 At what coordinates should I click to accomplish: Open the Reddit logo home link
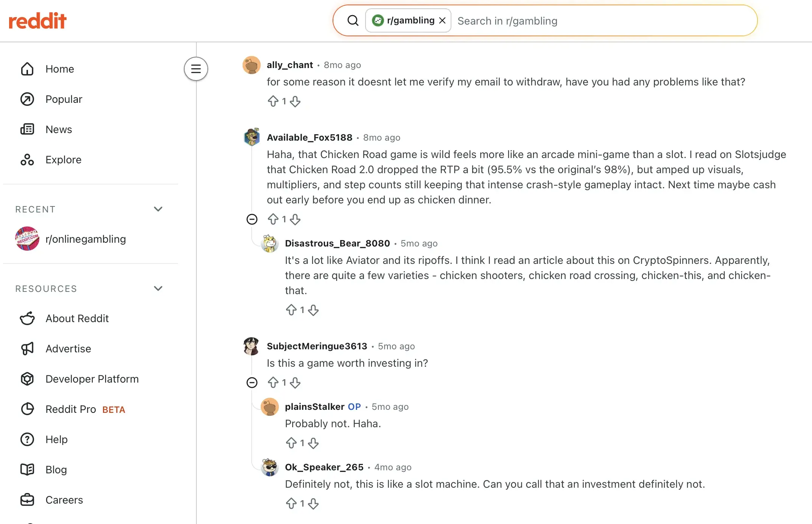(x=37, y=21)
